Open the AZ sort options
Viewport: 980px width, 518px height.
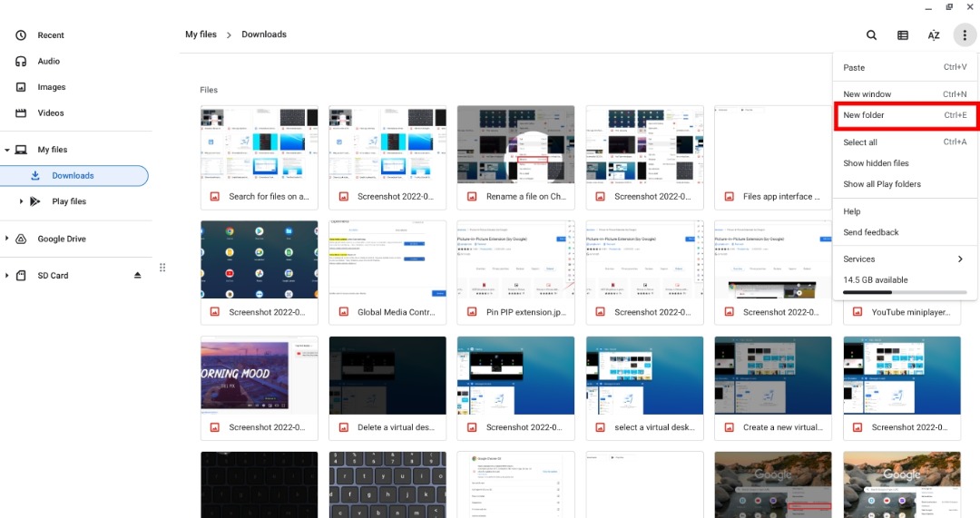934,35
